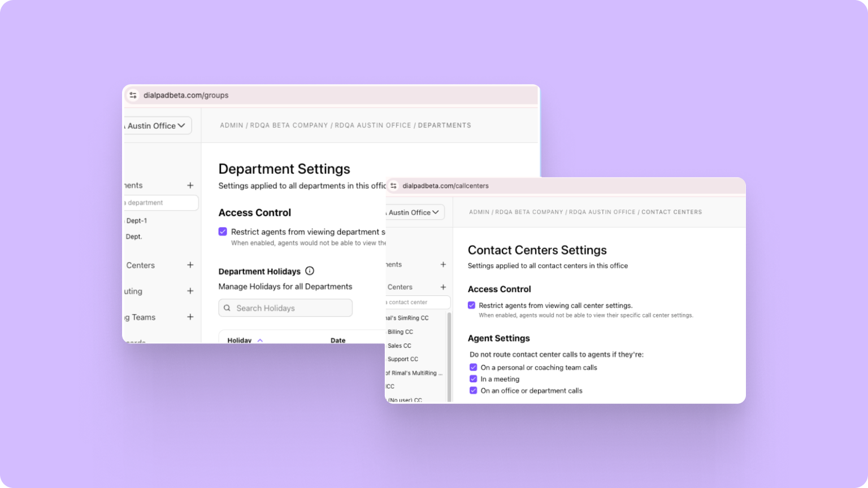Click RDQA BETA COMPANY breadcrumb in Contact Centers window
The image size is (868, 488).
click(x=529, y=212)
